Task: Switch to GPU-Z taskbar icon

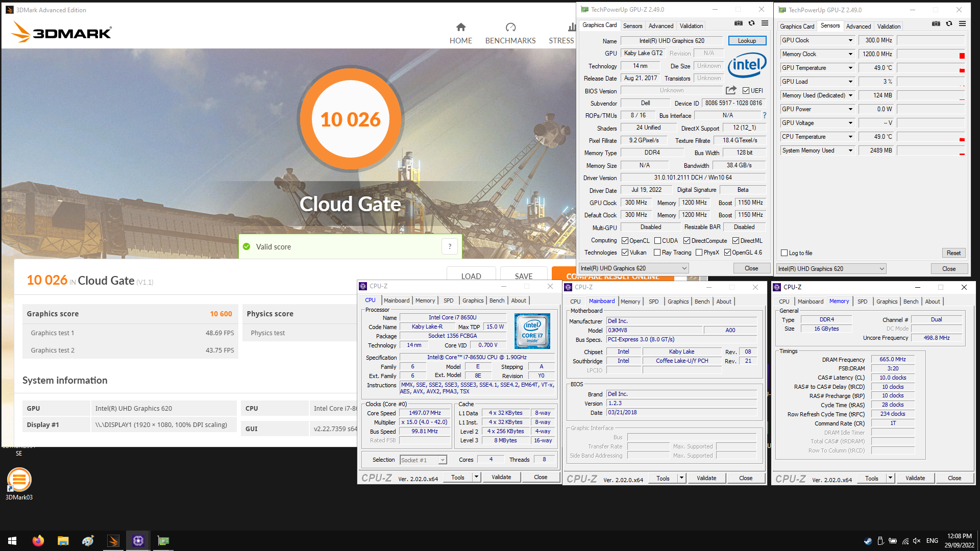Action: [x=163, y=541]
